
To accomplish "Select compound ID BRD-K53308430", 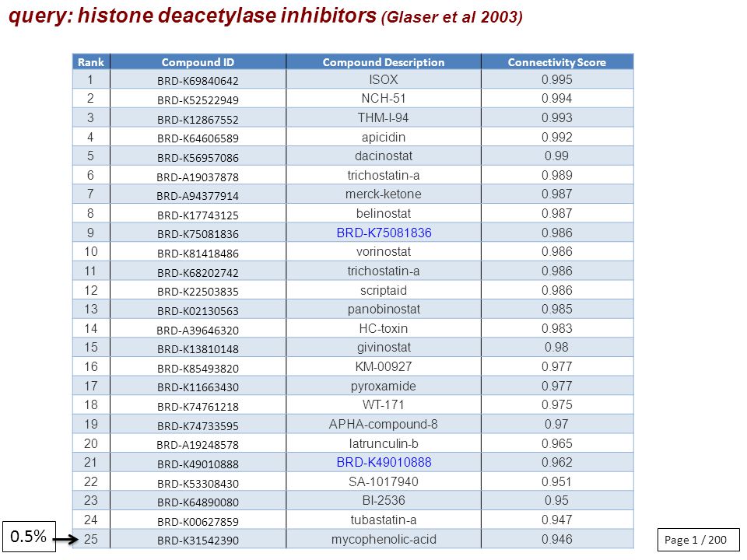I will pyautogui.click(x=198, y=483).
